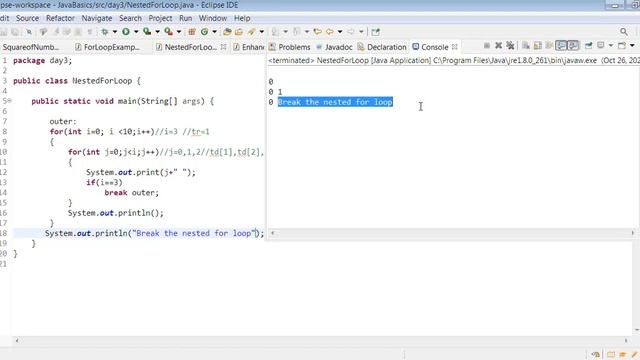Toggle console Scroll Lock
Screen dimensions: 640x360
click(x=538, y=46)
